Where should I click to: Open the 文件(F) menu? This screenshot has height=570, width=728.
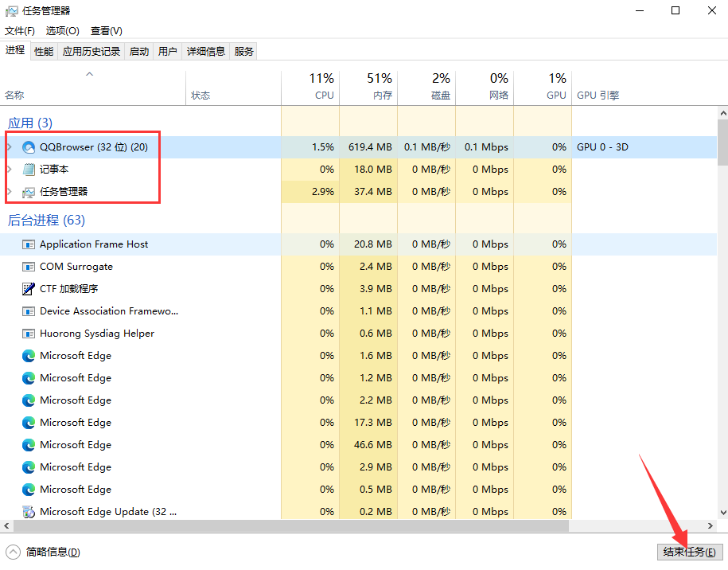20,31
